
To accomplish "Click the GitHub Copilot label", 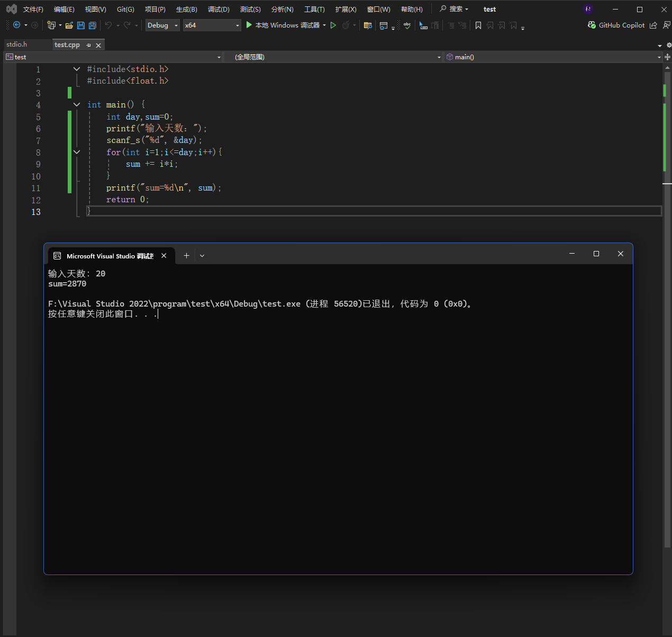I will pos(622,25).
